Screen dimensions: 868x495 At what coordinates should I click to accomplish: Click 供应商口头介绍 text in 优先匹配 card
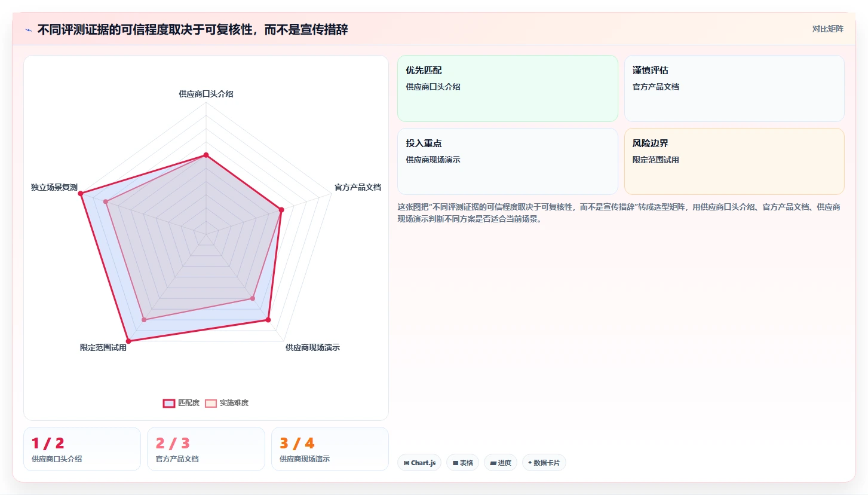pyautogui.click(x=433, y=87)
